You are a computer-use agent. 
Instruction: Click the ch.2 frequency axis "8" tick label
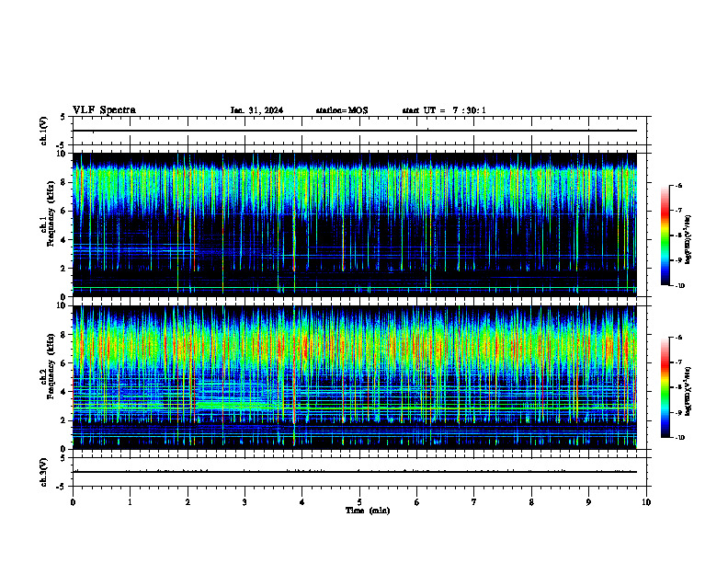(63, 335)
